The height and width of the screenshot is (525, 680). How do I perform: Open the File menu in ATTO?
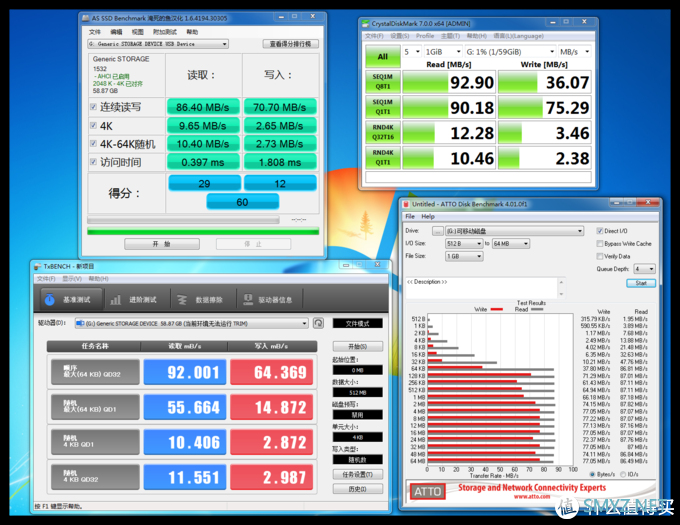[x=410, y=216]
